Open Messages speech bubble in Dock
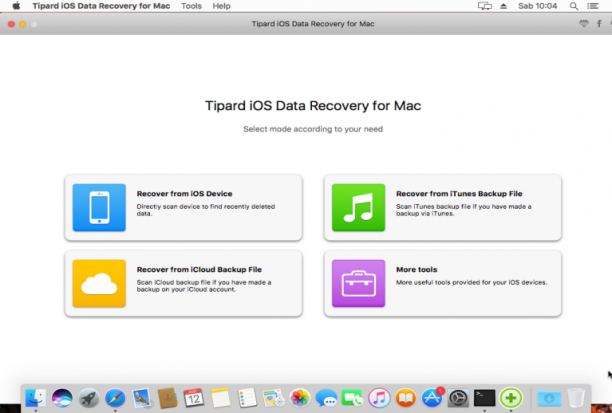 click(326, 398)
